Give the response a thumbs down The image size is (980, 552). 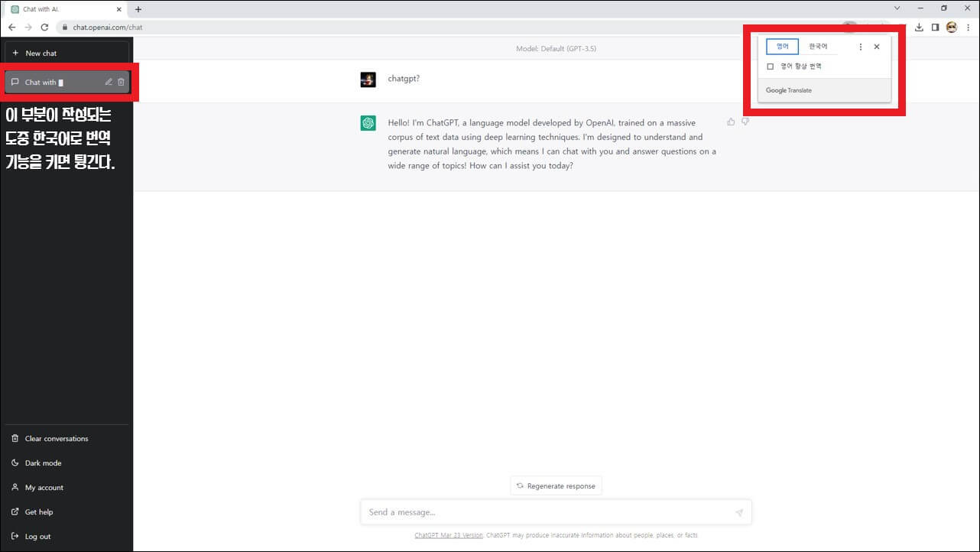pyautogui.click(x=745, y=122)
